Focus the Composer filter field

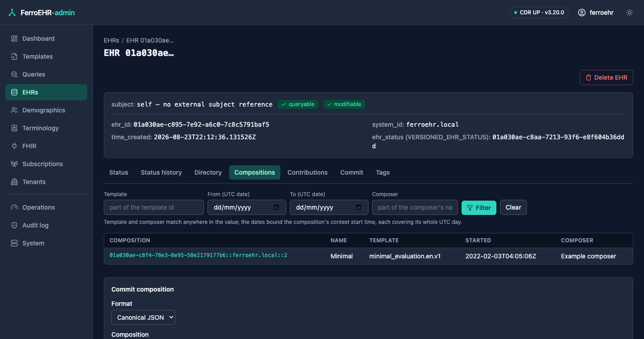[x=415, y=207]
